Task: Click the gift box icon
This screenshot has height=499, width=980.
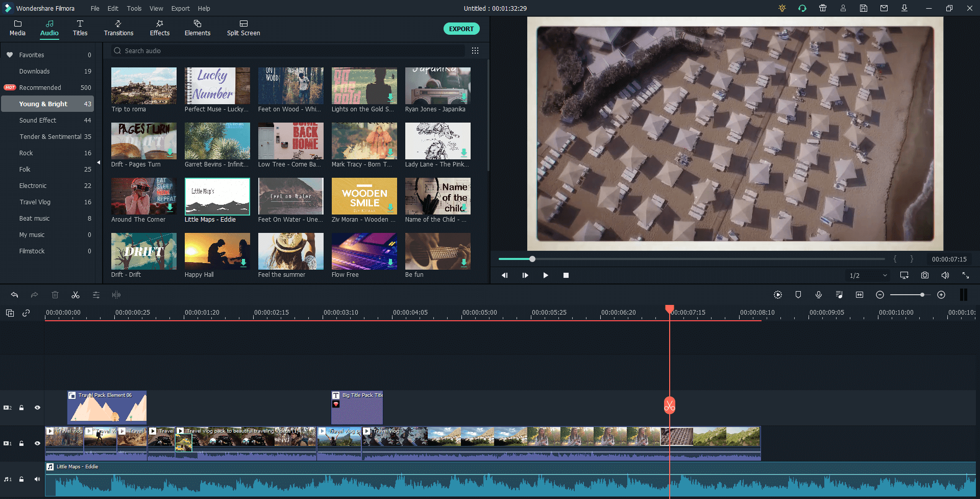Action: click(x=823, y=8)
